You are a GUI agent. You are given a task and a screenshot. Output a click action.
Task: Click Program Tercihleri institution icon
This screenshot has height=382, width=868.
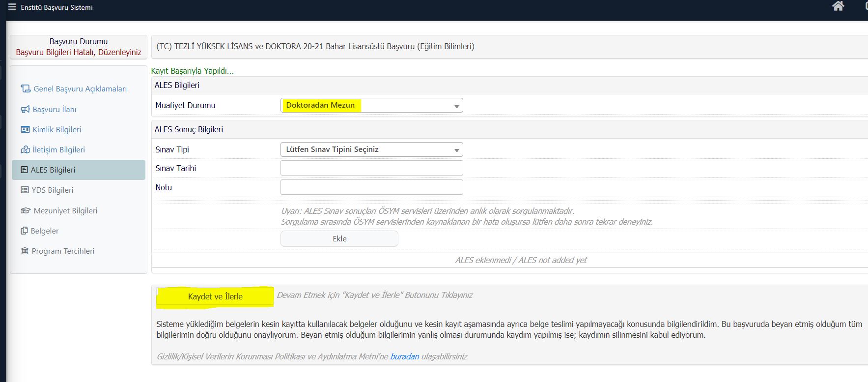click(25, 251)
